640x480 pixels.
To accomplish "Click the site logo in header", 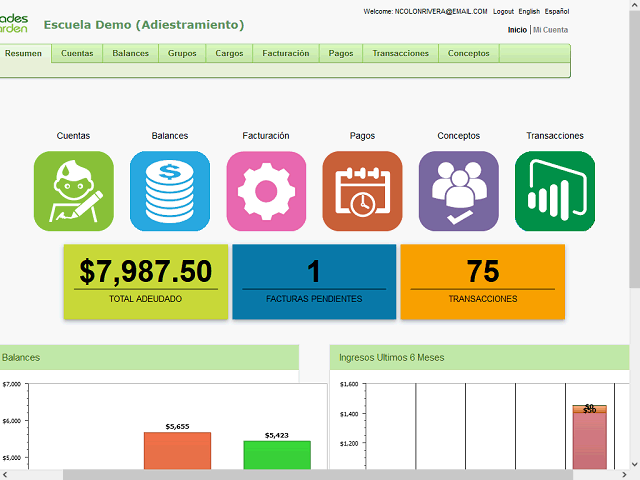I will coord(14,23).
